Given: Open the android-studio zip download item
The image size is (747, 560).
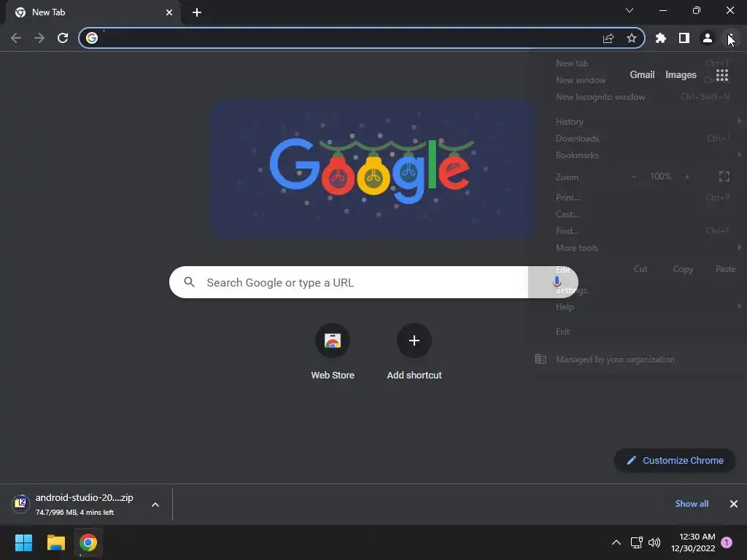Looking at the screenshot, I should pyautogui.click(x=76, y=505).
